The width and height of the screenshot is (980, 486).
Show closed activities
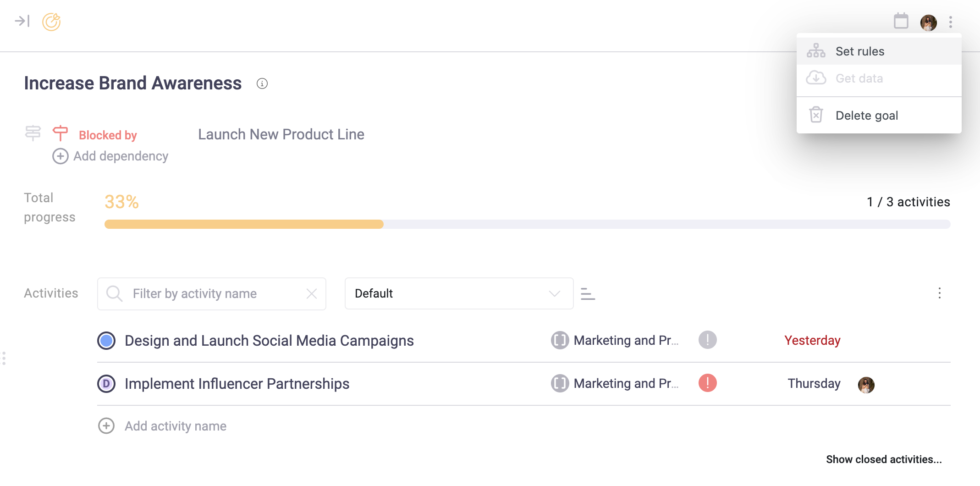pos(883,459)
